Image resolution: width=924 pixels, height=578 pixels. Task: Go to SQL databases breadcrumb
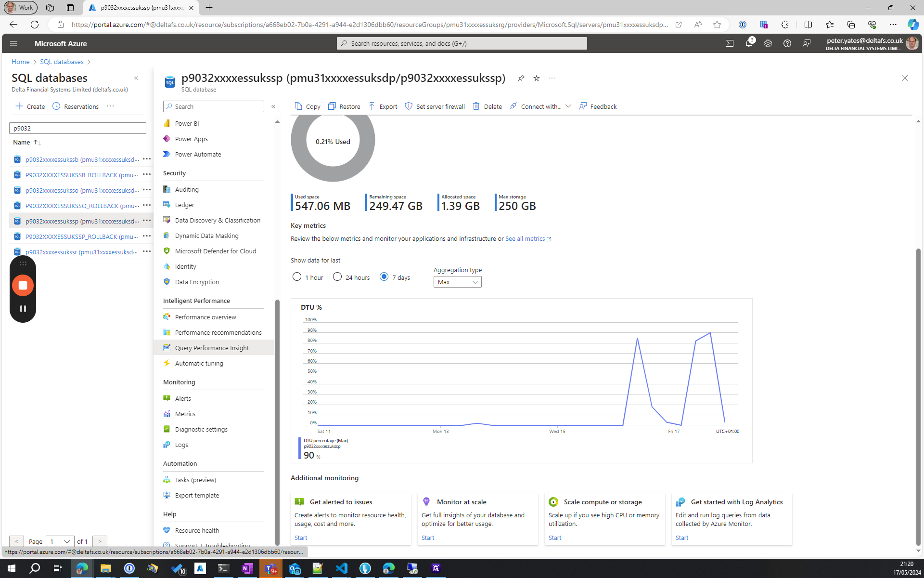coord(62,62)
